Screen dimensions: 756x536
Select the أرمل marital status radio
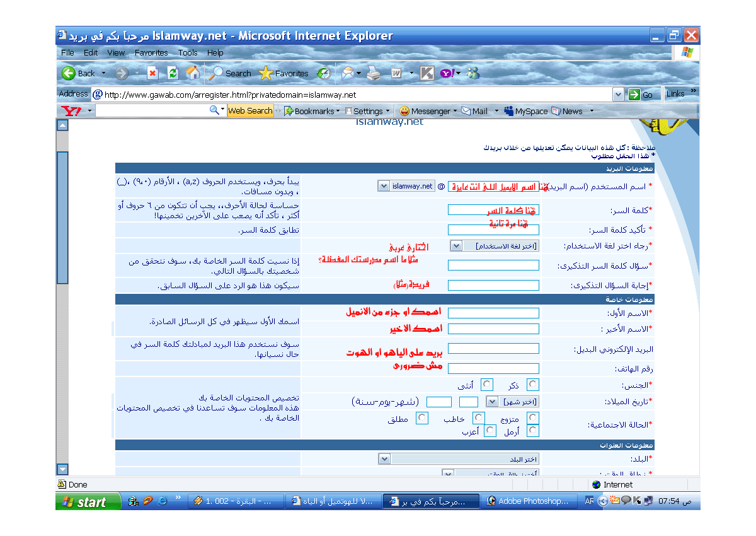pyautogui.click(x=533, y=431)
